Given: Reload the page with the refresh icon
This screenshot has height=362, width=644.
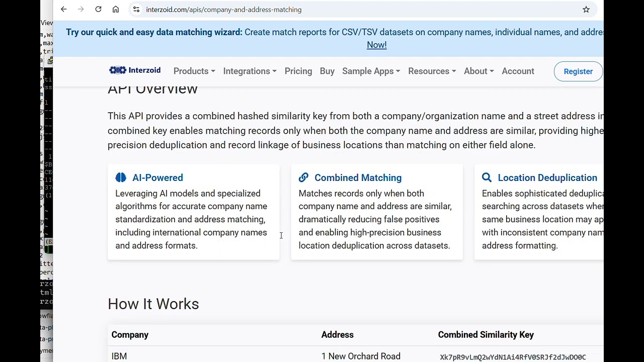Looking at the screenshot, I should 98,9.
